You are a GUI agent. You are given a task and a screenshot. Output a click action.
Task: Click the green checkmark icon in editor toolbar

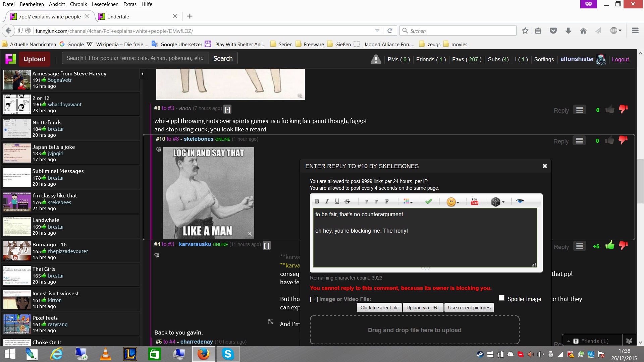pyautogui.click(x=428, y=201)
